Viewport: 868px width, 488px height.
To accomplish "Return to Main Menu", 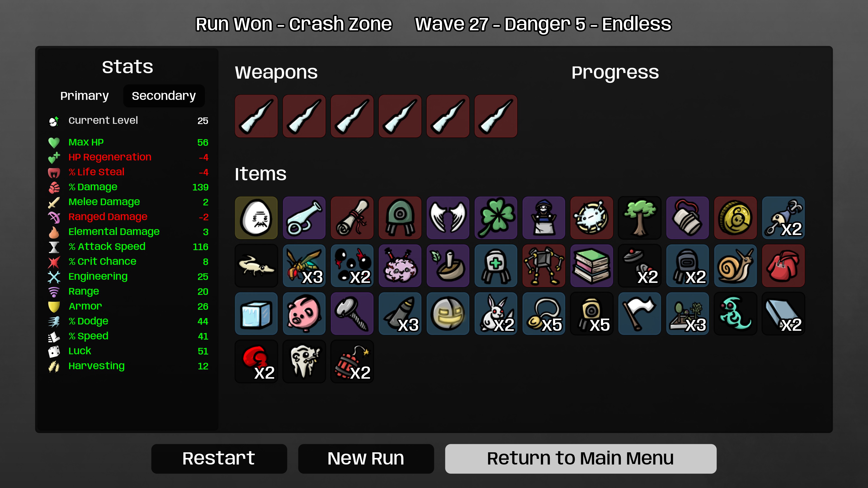I will click(580, 458).
